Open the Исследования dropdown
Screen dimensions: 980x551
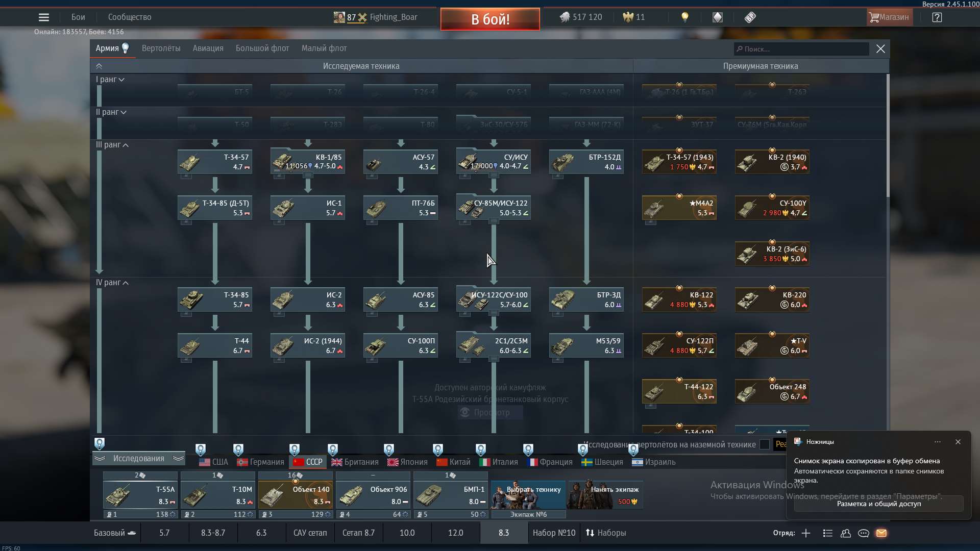(138, 459)
